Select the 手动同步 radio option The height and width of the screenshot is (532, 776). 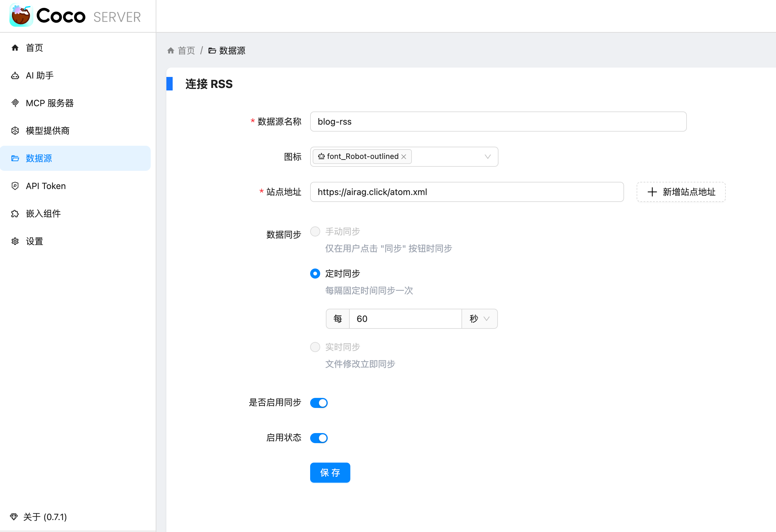point(315,231)
